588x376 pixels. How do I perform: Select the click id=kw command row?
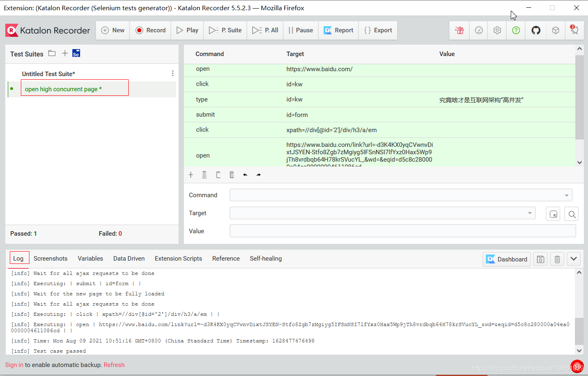[379, 84]
